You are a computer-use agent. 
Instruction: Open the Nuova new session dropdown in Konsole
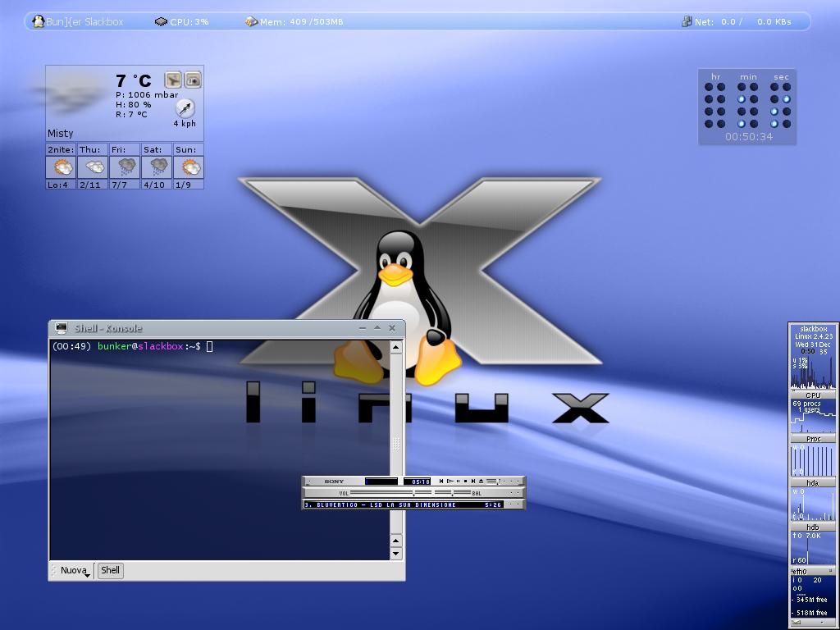[x=75, y=571]
